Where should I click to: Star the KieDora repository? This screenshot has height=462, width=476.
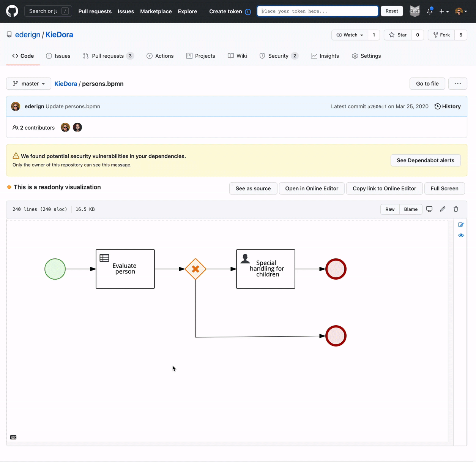(x=397, y=35)
